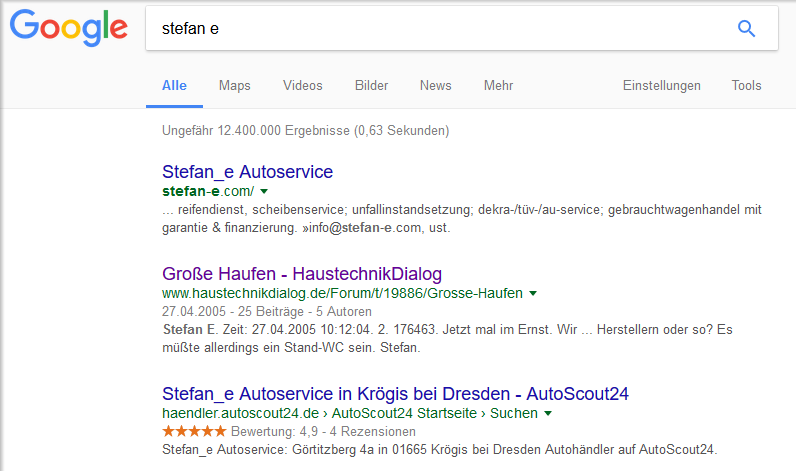Viewport: 796px width, 471px height.
Task: Click the five-star rating for AutoScout24 result
Action: tap(194, 431)
